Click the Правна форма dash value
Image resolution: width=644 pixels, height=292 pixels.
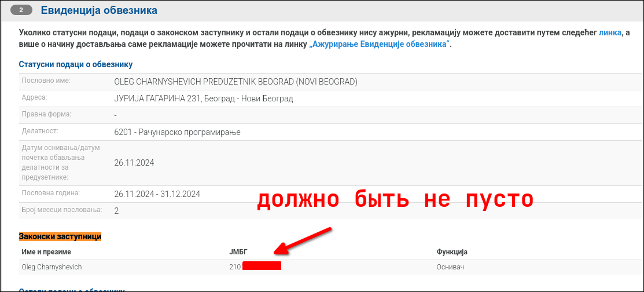click(x=116, y=115)
